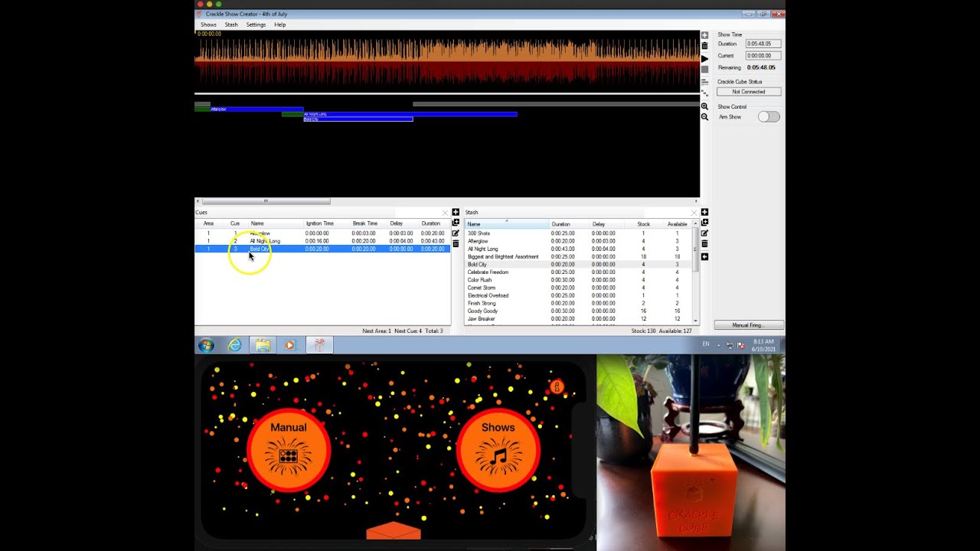Tap the Shows button in phone app
Viewport: 980px width, 551px height.
pos(498,451)
